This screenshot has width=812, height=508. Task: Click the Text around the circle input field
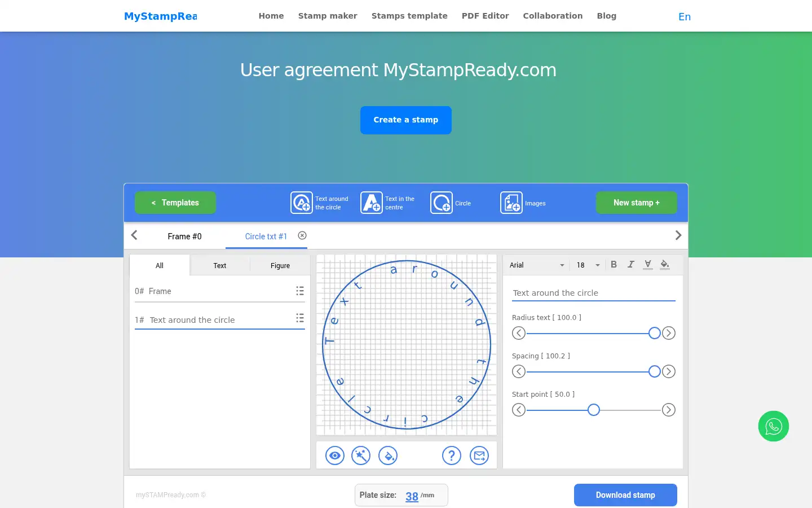(594, 293)
